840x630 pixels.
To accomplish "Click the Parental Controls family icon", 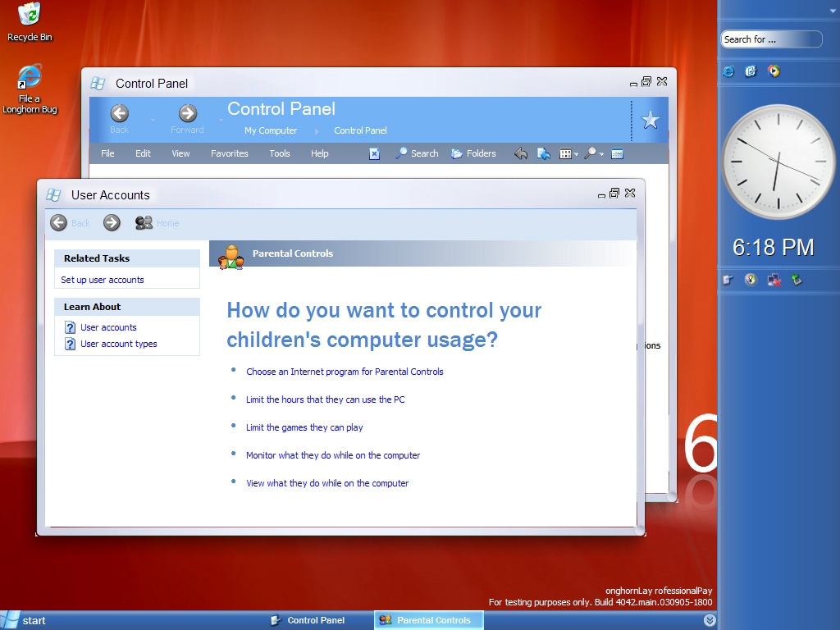I will coord(231,257).
